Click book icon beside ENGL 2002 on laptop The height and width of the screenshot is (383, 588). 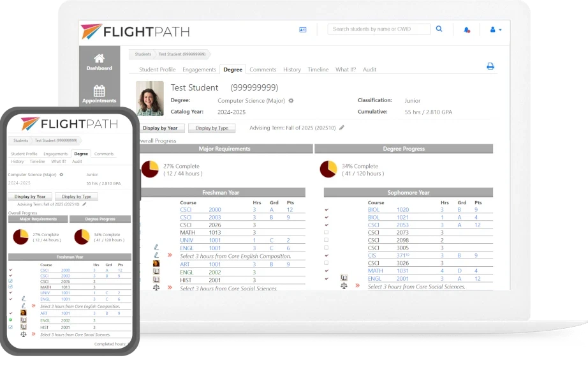156,271
